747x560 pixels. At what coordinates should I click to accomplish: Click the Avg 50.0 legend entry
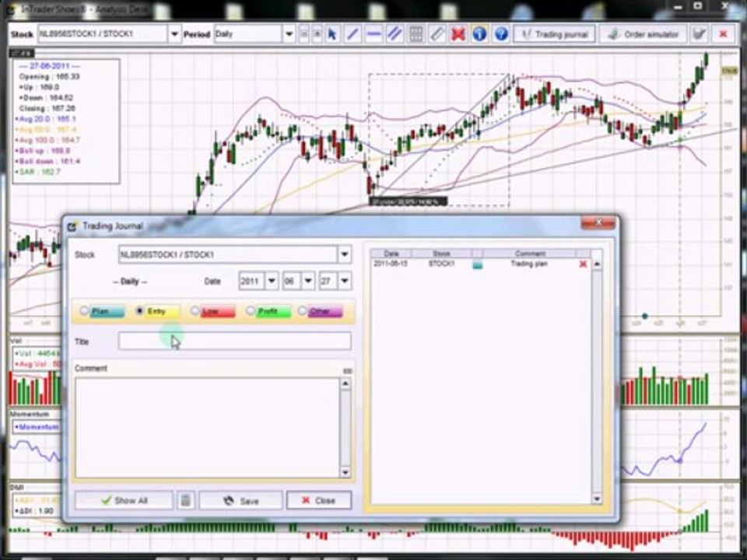click(46, 130)
